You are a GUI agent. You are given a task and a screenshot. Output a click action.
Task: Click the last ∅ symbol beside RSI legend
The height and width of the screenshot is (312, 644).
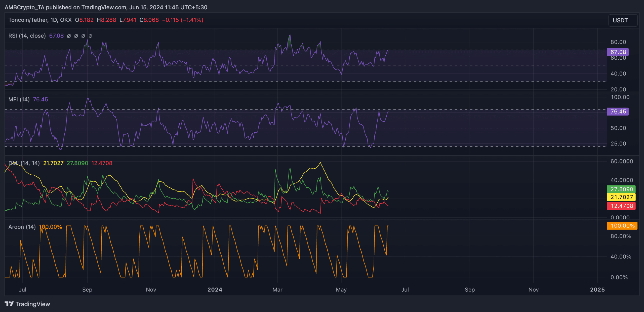(x=90, y=36)
